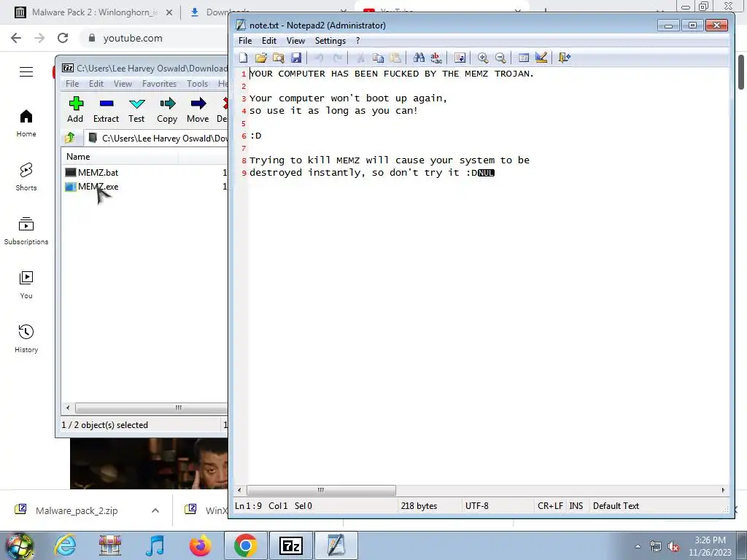Open YouTube Shorts in sidebar
This screenshot has width=747, height=560.
[26, 177]
